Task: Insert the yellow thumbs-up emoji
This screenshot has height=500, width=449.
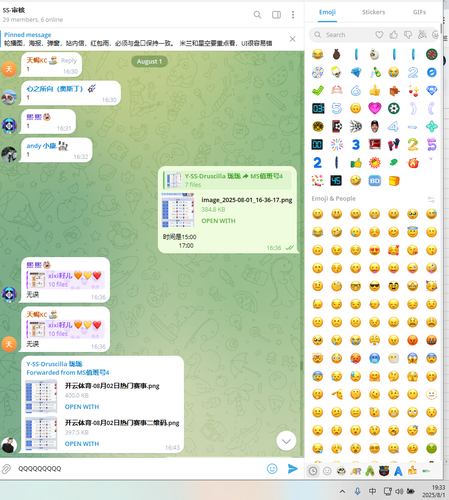Action: pos(374,90)
